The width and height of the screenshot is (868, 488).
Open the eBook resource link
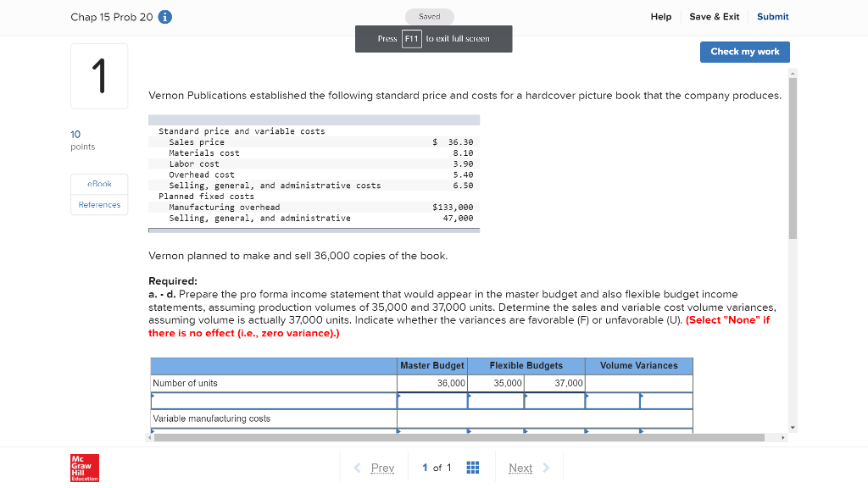(99, 183)
